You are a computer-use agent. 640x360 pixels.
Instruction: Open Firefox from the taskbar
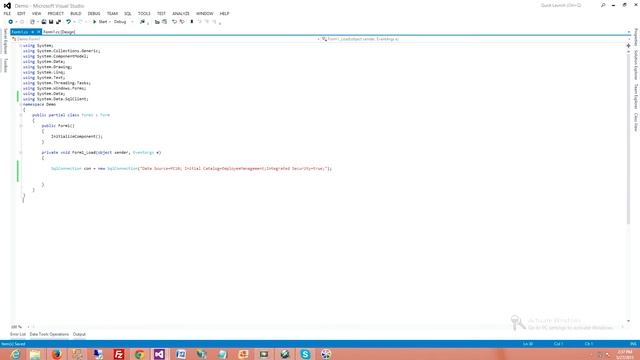click(56, 354)
